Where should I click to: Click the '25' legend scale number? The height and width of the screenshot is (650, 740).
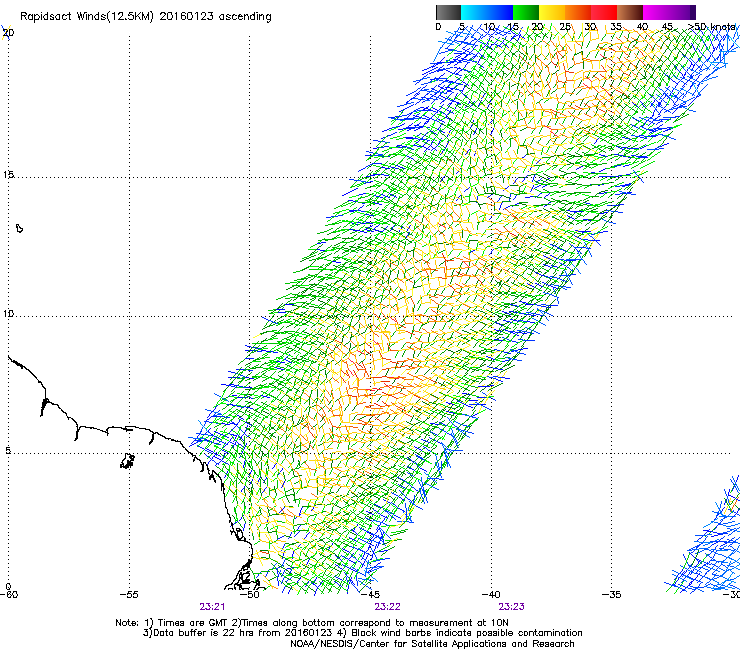(565, 27)
